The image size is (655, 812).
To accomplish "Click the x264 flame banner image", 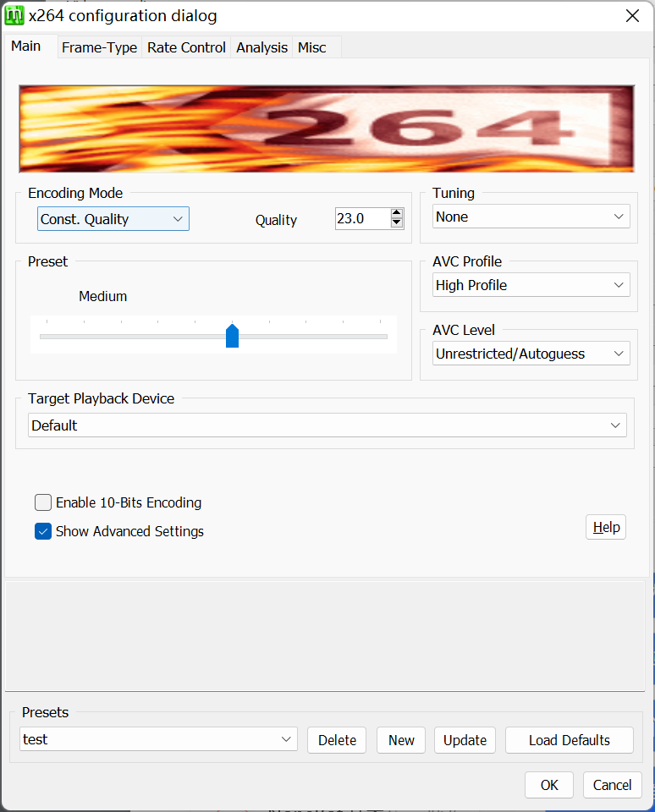I will 327,129.
